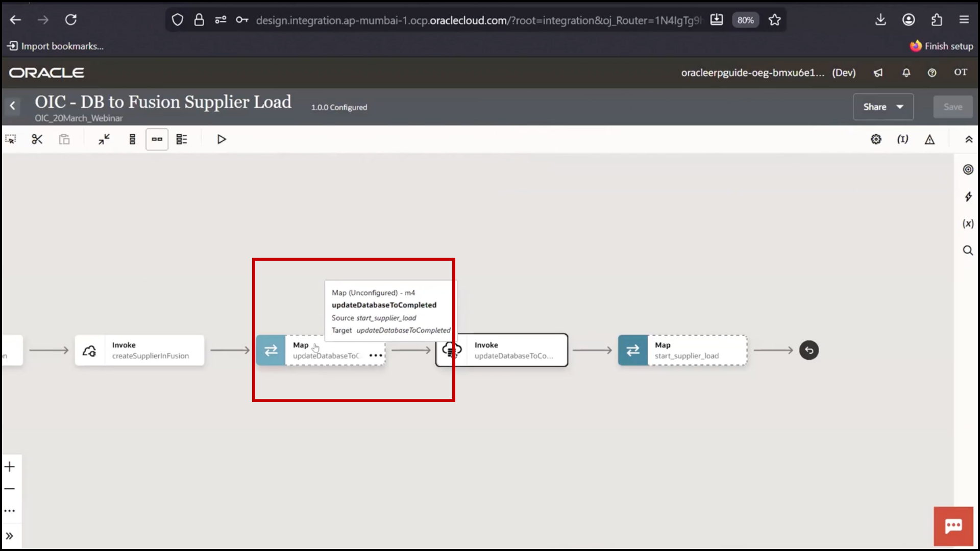980x551 pixels.
Task: Click Finish setup button
Action: (x=942, y=46)
